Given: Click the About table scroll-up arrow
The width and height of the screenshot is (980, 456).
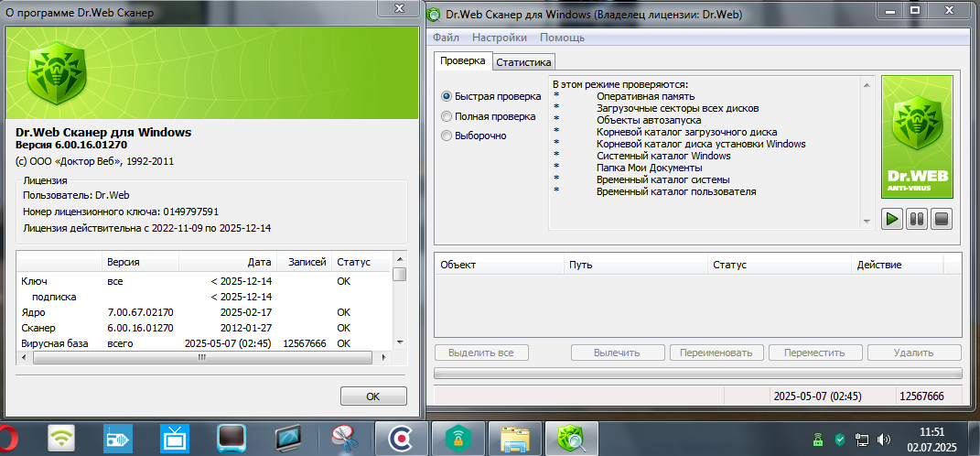Looking at the screenshot, I should 399,259.
